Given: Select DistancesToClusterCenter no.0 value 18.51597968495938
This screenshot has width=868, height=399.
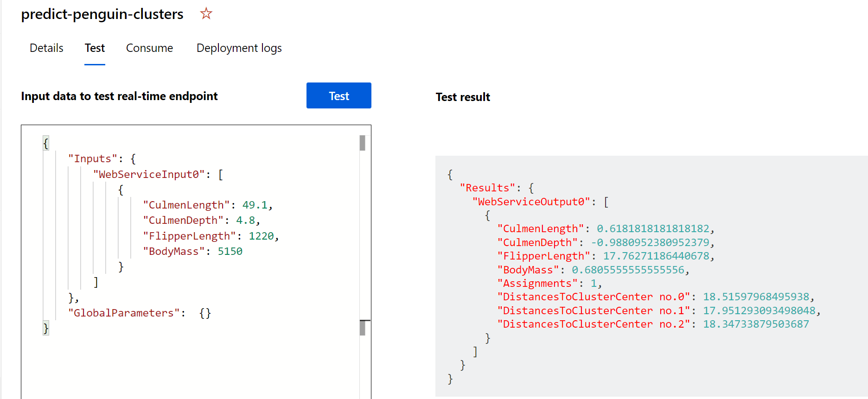Looking at the screenshot, I should click(756, 297).
